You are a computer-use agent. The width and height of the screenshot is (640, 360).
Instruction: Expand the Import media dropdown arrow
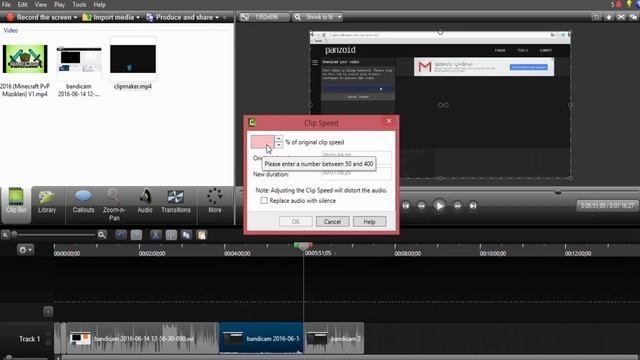click(138, 18)
